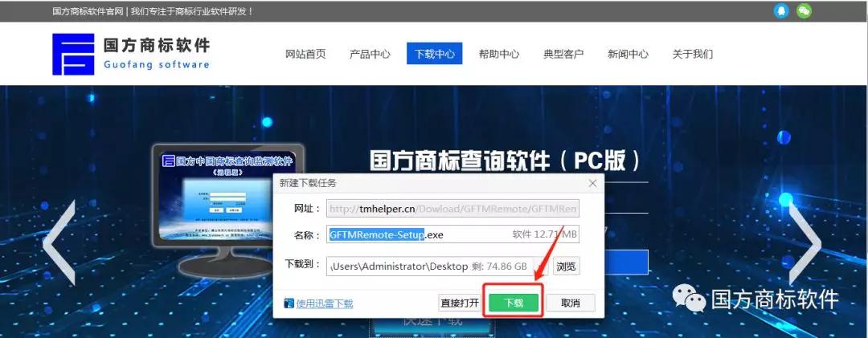Show next banner with right arrow
The height and width of the screenshot is (338, 868).
tap(805, 242)
